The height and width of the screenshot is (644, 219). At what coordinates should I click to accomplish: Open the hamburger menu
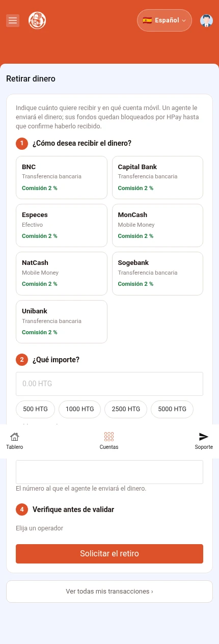tap(13, 20)
